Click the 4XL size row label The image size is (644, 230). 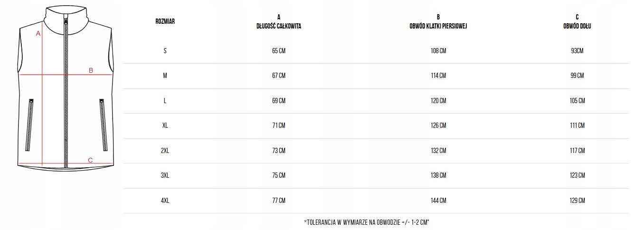coord(165,201)
